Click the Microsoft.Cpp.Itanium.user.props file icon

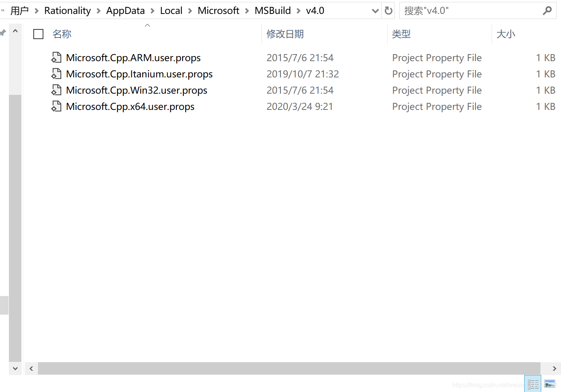(x=56, y=74)
